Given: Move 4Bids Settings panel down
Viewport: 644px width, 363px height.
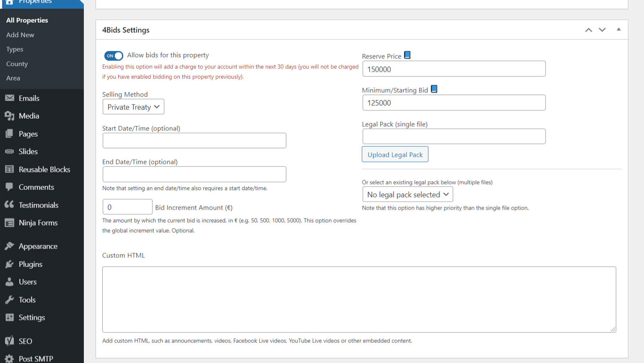Looking at the screenshot, I should point(602,30).
